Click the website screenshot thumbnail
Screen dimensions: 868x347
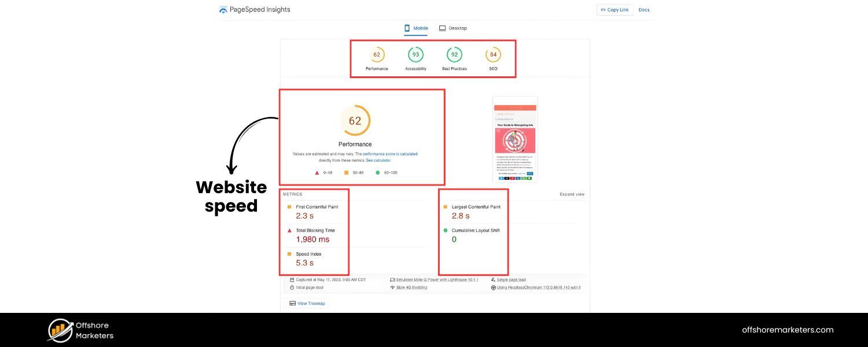coord(515,140)
